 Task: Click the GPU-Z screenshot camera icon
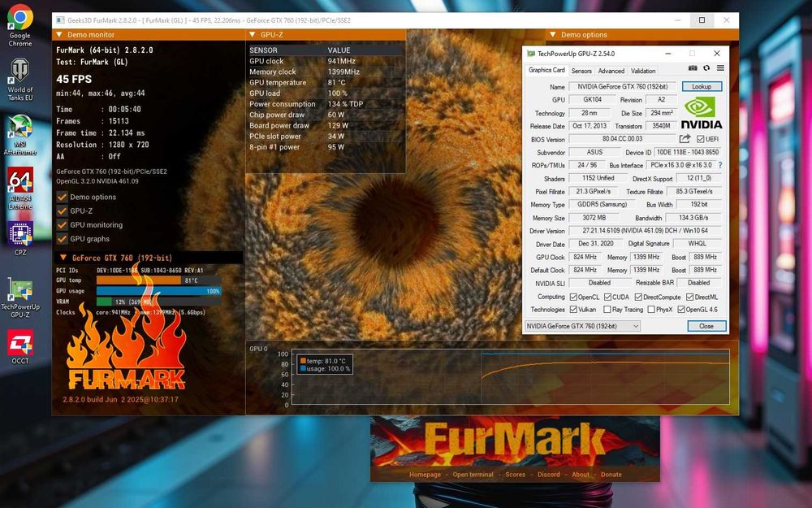[693, 68]
